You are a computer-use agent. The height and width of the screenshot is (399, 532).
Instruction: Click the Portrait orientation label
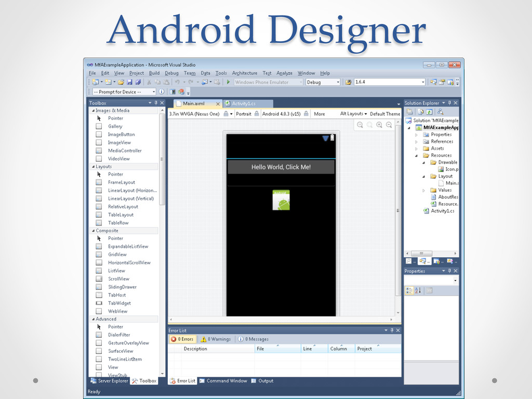pos(244,114)
